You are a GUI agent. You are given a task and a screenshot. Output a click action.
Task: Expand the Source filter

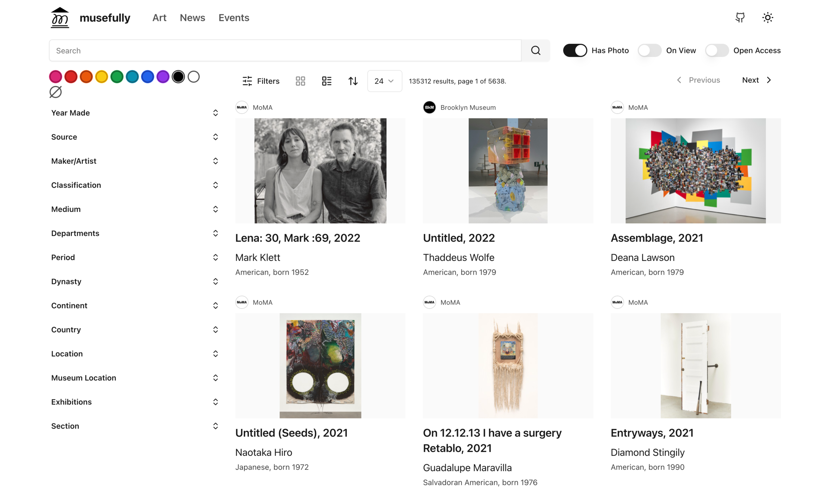click(135, 137)
